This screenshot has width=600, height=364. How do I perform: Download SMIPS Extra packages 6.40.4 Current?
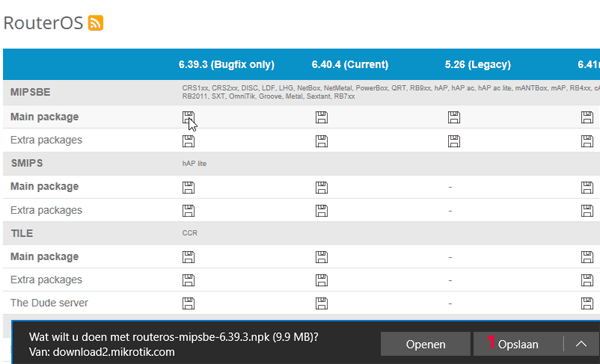(321, 211)
